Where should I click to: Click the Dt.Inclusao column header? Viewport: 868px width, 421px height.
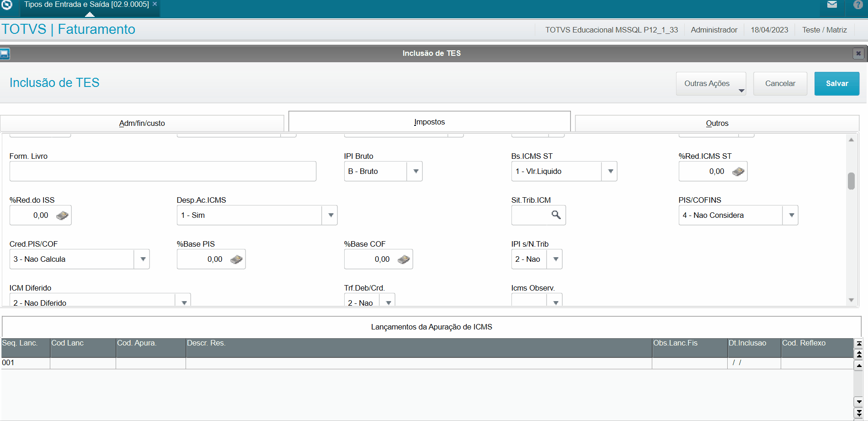tap(754, 348)
